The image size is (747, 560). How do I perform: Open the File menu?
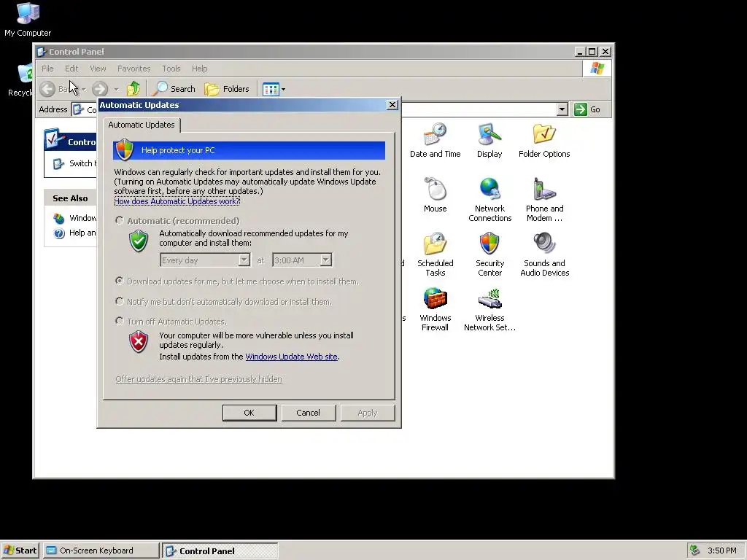coord(47,69)
